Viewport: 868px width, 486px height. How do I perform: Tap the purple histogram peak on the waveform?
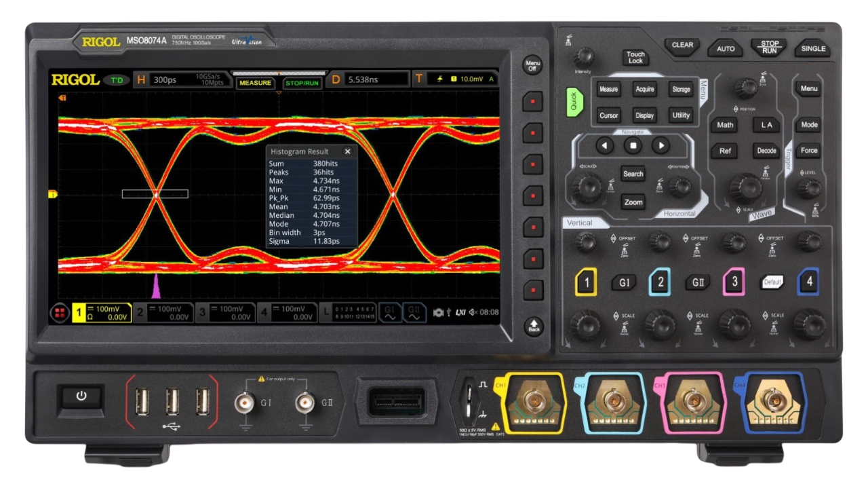coord(156,288)
